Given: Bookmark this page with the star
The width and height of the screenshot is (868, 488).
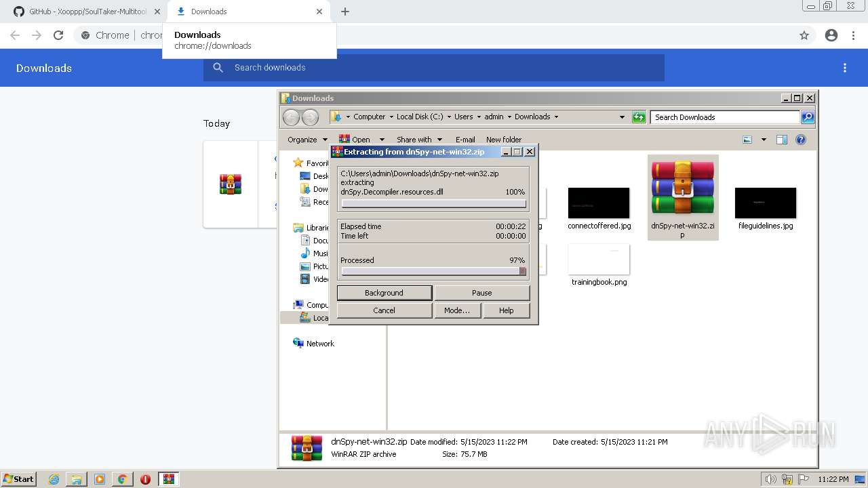Looking at the screenshot, I should pos(804,35).
